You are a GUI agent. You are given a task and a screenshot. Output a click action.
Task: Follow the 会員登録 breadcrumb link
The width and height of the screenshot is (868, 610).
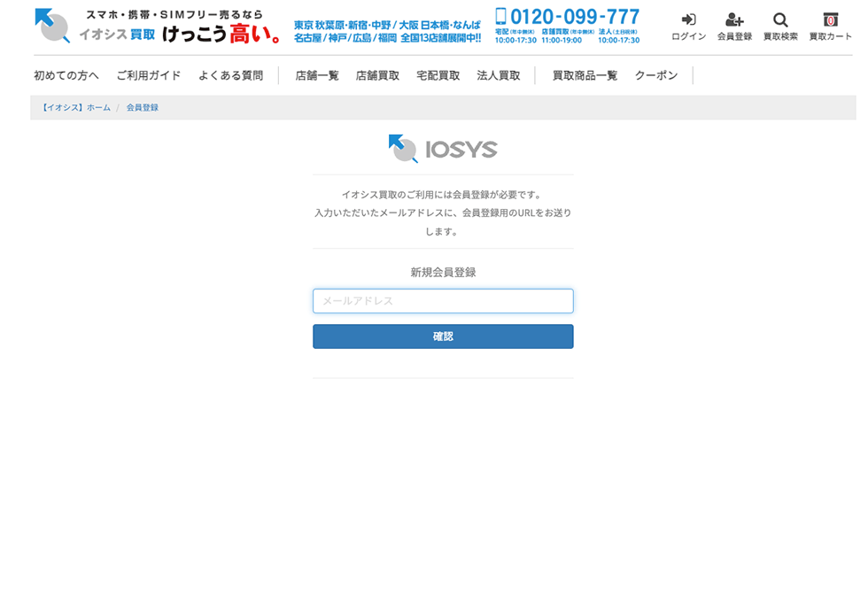143,107
